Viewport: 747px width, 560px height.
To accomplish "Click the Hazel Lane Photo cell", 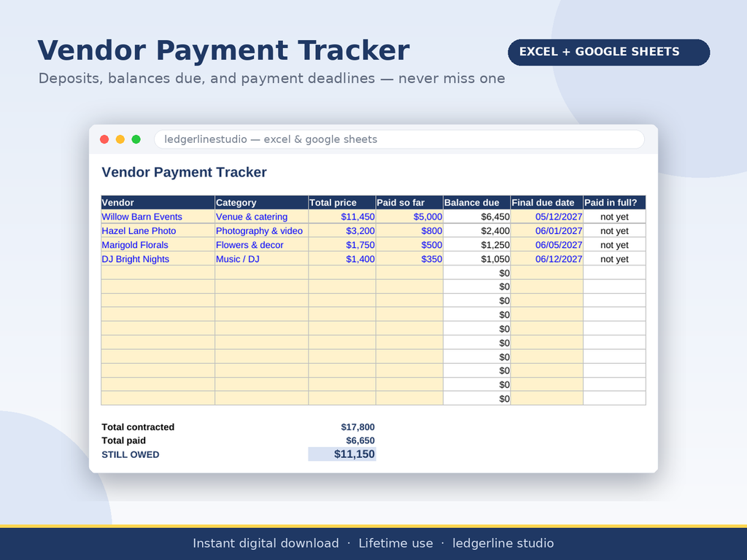I will pos(158,230).
